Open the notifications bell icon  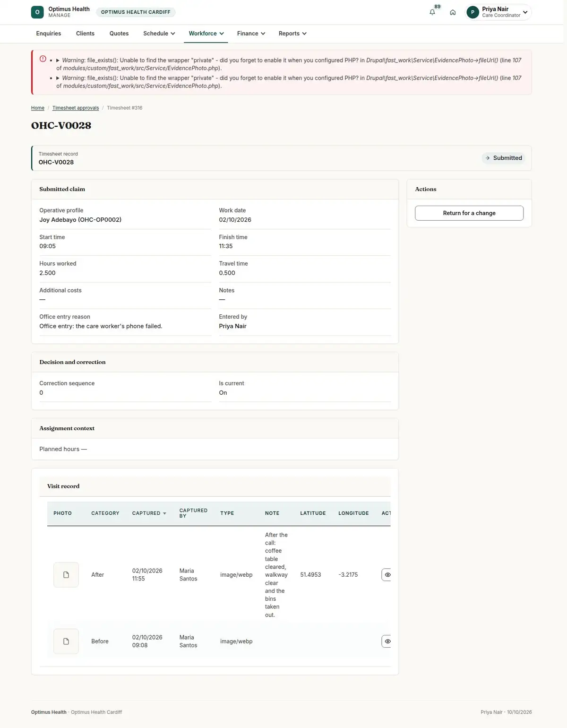point(432,12)
